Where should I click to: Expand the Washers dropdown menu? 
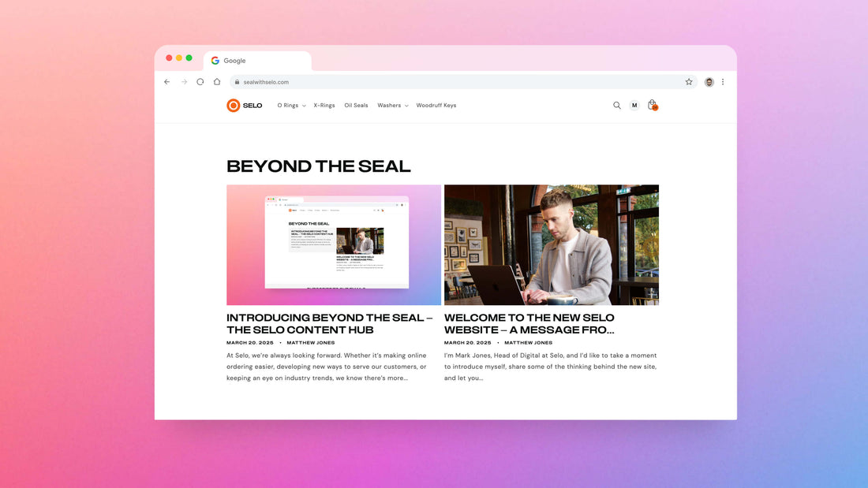(x=392, y=106)
